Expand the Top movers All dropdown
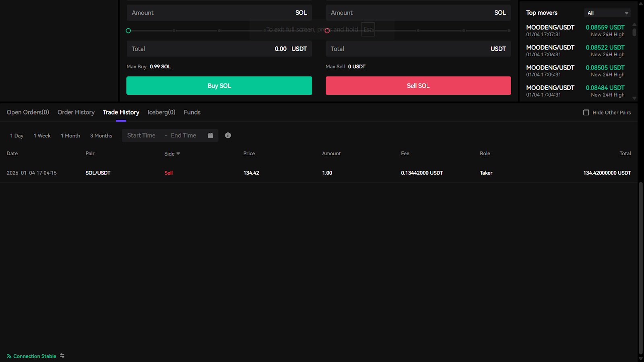Viewport: 644px width, 362px height. [x=607, y=13]
